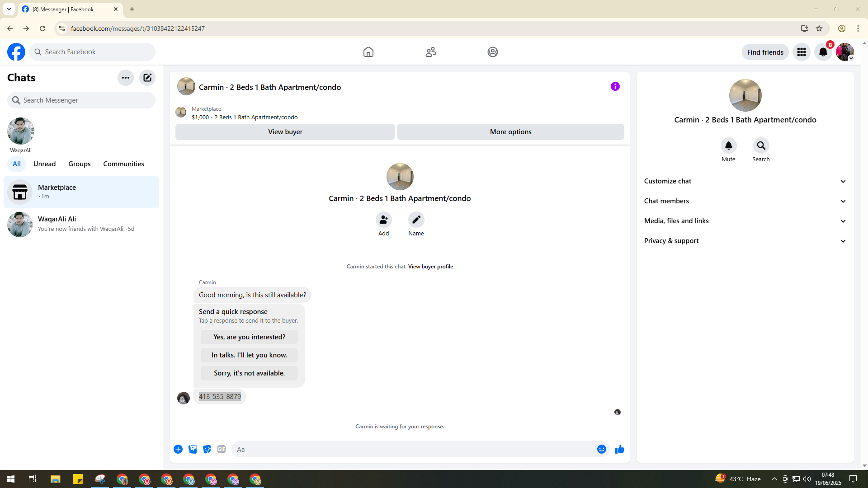Start a new message with compose icon
The width and height of the screenshot is (868, 488).
pos(147,78)
